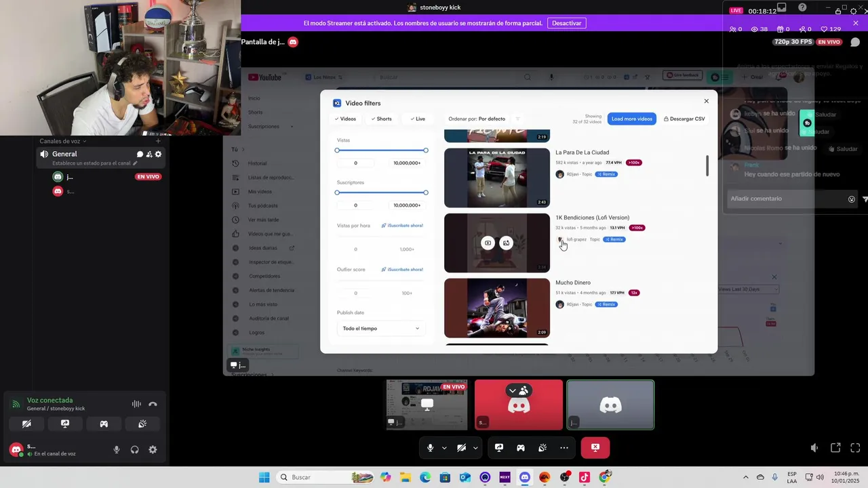Download CSV via Descargar CSV
Screen dimensions: 868x488
click(x=684, y=119)
